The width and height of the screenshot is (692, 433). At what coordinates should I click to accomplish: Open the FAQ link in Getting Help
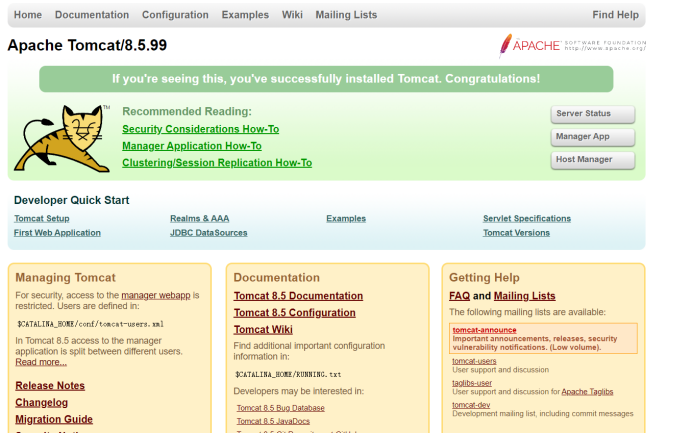click(x=459, y=296)
